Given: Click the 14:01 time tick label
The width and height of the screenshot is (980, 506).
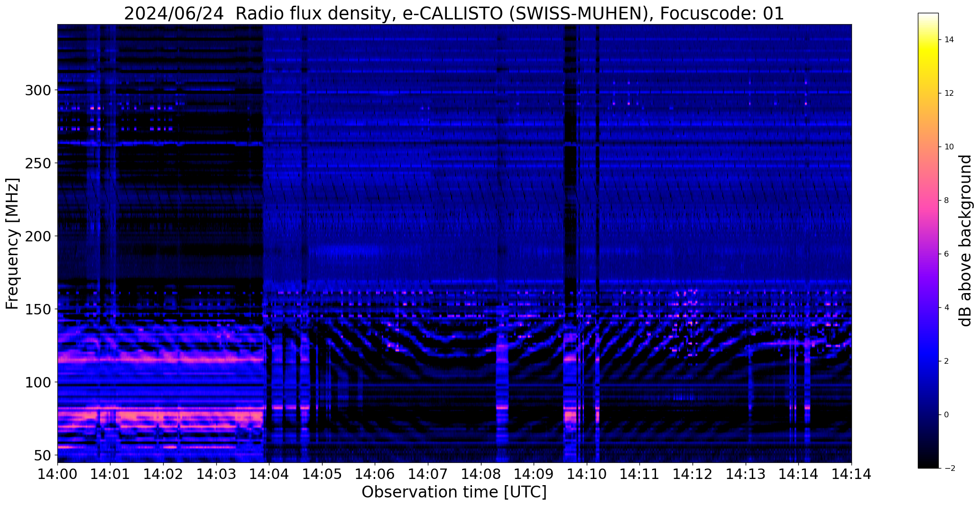Looking at the screenshot, I should coord(111,474).
